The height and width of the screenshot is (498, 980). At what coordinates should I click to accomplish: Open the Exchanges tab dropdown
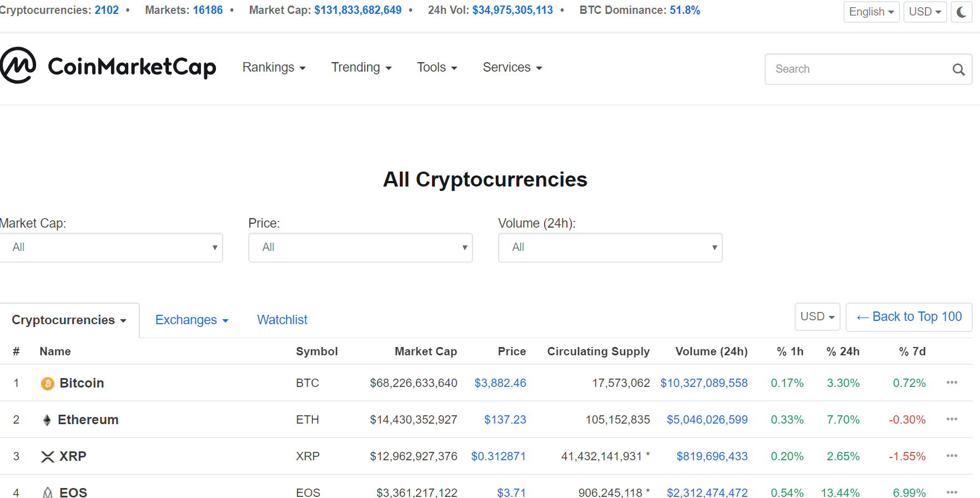[192, 320]
